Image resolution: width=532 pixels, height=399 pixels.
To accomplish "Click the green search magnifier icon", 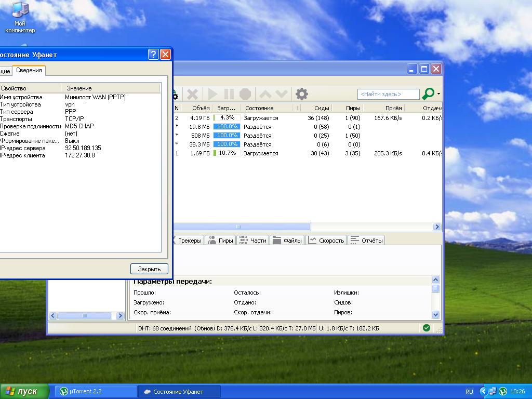I will 428,94.
